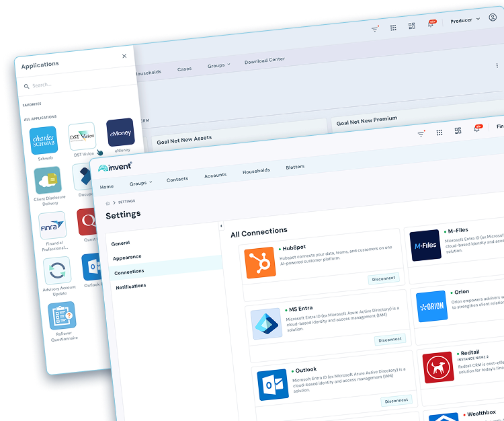
Task: Expand Groups dropdown in Invent navigation
Action: (x=141, y=182)
